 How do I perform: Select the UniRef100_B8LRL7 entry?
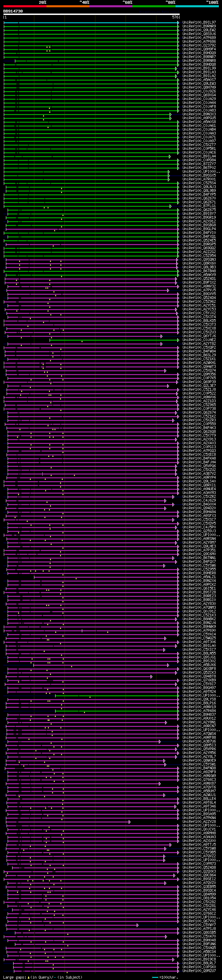199,963
